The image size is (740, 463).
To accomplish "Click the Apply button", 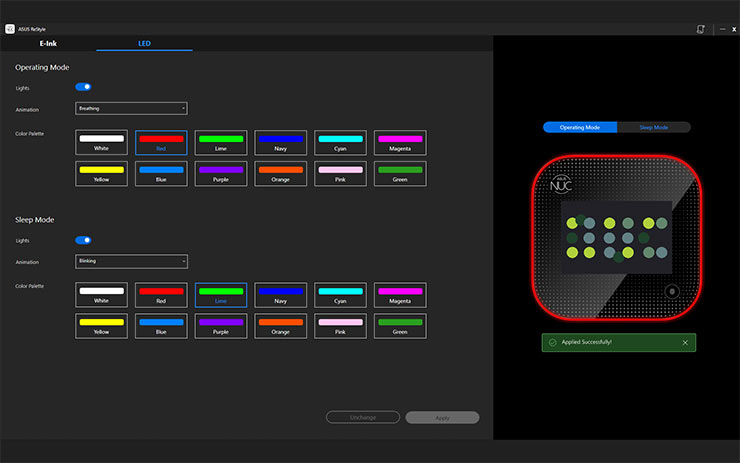I will [442, 417].
